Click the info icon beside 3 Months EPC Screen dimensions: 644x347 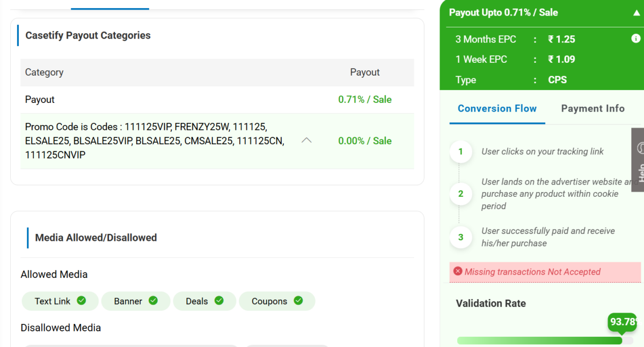636,39
